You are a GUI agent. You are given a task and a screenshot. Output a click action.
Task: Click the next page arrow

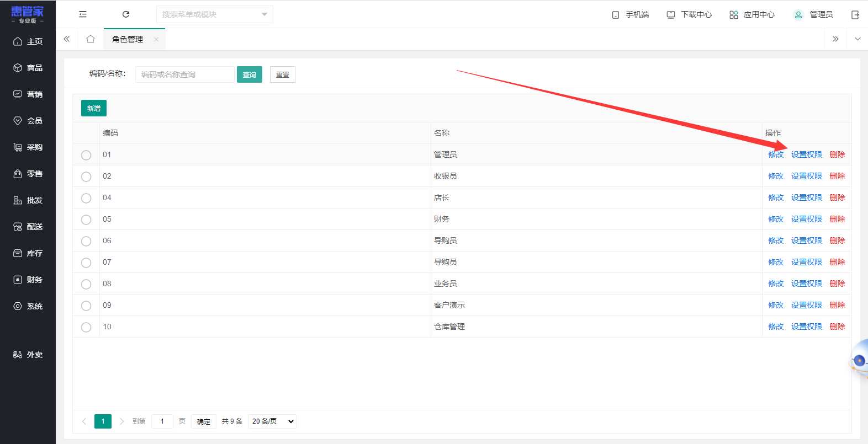122,421
